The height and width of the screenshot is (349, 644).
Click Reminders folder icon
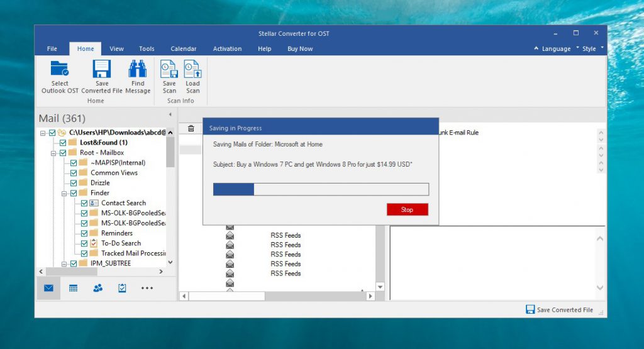pyautogui.click(x=94, y=233)
